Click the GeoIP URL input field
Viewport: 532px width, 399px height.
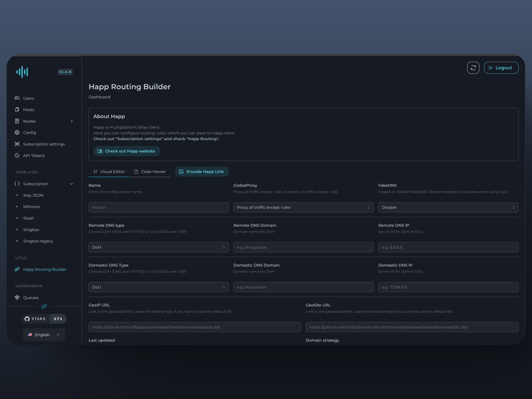(195, 327)
